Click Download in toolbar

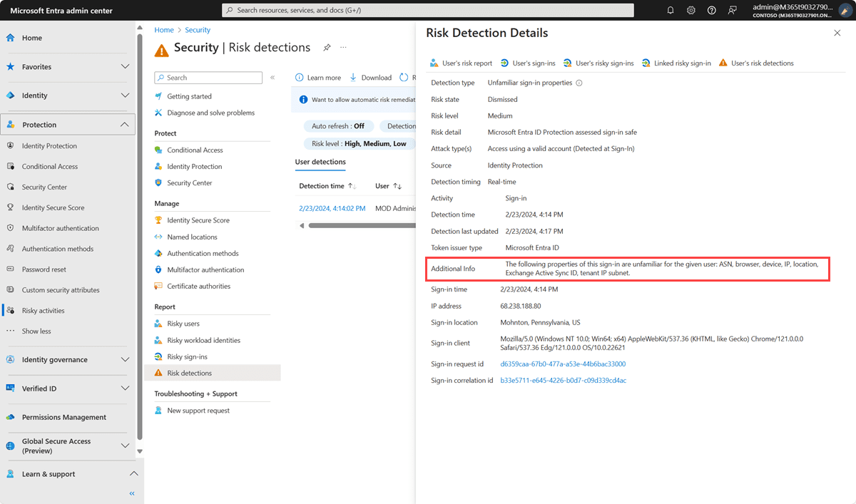pyautogui.click(x=370, y=78)
